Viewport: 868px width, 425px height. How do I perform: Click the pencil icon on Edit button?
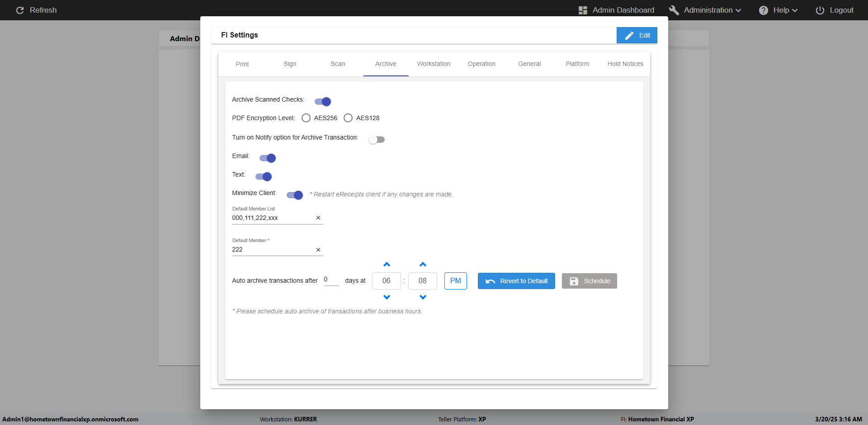coord(629,35)
